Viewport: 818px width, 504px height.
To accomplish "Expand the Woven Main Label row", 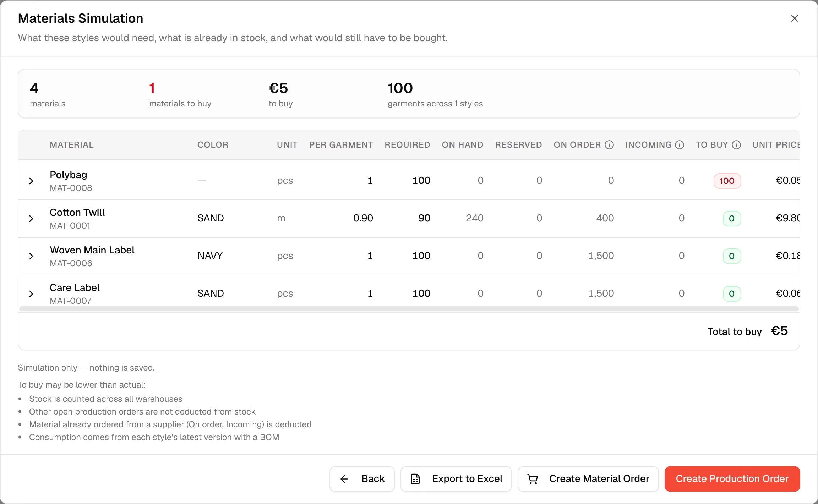I will click(x=31, y=256).
